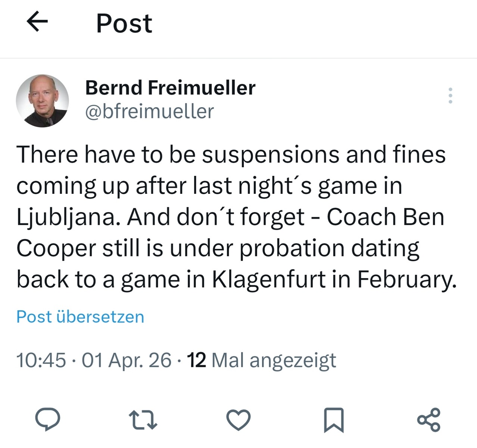Open the Bernd Freimueller display name

click(x=170, y=88)
